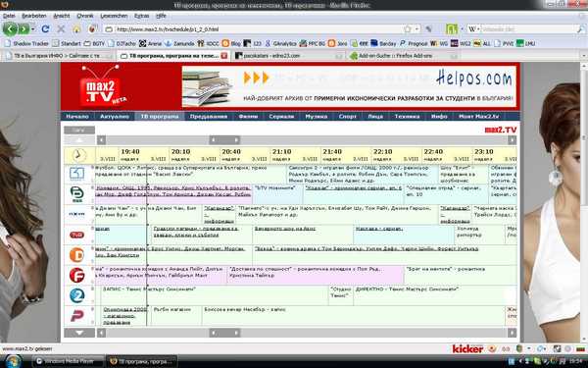
Task: Open the Chronik menu
Action: coord(85,16)
